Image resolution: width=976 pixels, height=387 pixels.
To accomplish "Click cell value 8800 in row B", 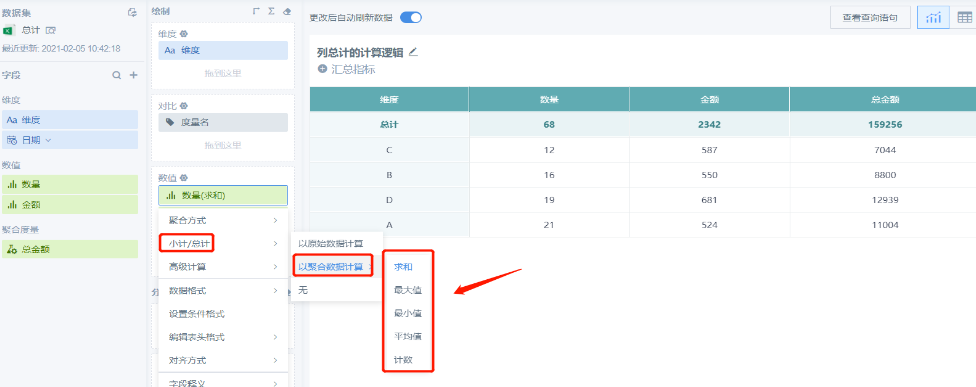I will tap(883, 175).
